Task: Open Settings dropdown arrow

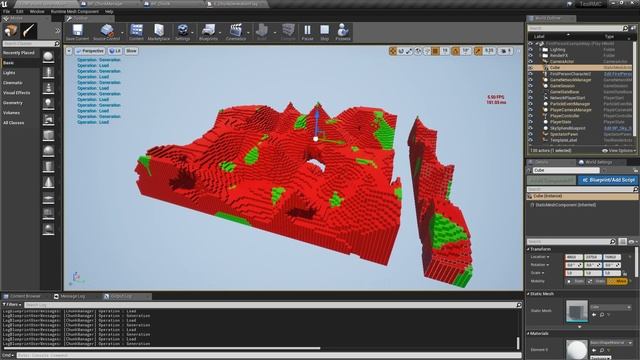Action: tap(192, 32)
